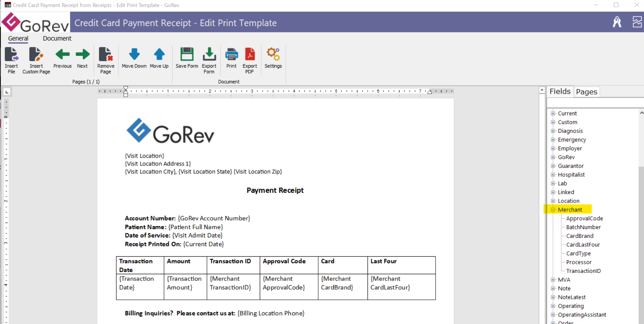The height and width of the screenshot is (324, 644).
Task: Click the person icon in the purple header
Action: coord(617,22)
